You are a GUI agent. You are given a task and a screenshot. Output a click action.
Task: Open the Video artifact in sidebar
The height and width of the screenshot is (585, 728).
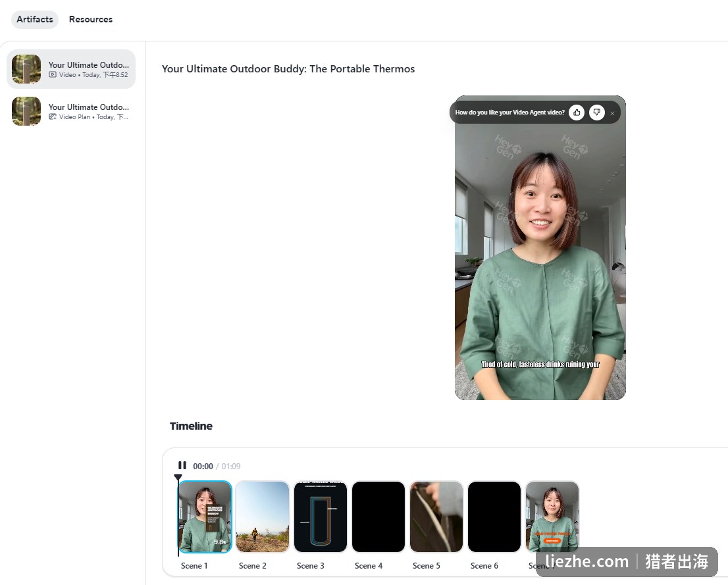71,69
